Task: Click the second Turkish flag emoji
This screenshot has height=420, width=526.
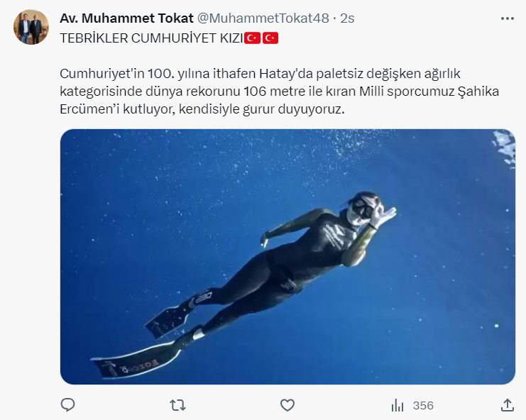Action: (270, 38)
